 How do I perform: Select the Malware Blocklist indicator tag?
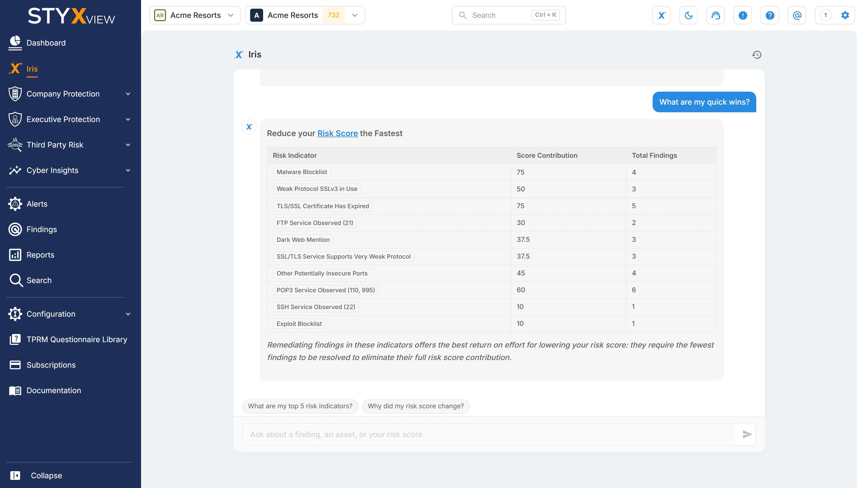click(302, 172)
